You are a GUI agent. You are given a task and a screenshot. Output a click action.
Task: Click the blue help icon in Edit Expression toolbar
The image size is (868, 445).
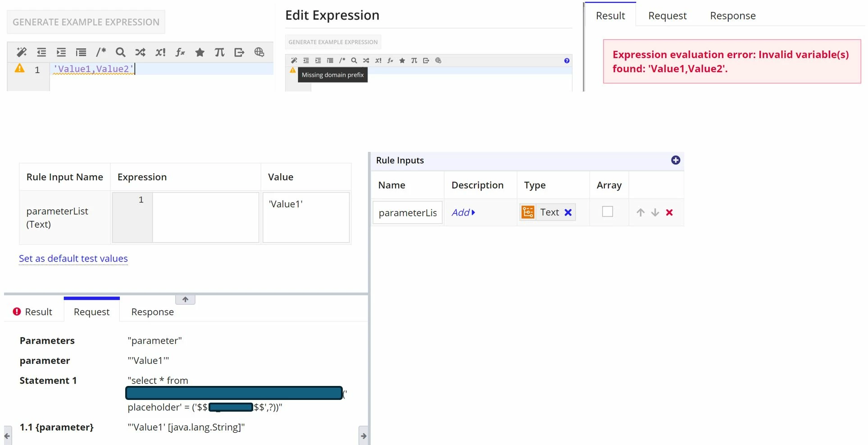coord(567,61)
